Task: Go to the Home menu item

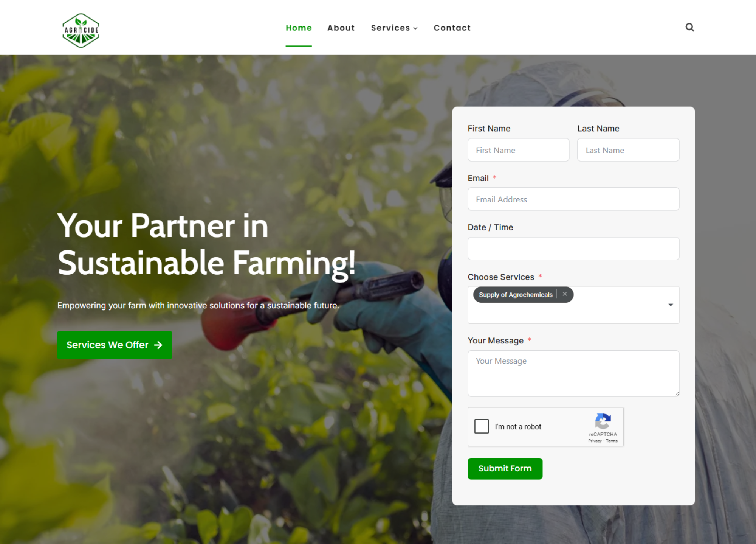Action: tap(299, 28)
